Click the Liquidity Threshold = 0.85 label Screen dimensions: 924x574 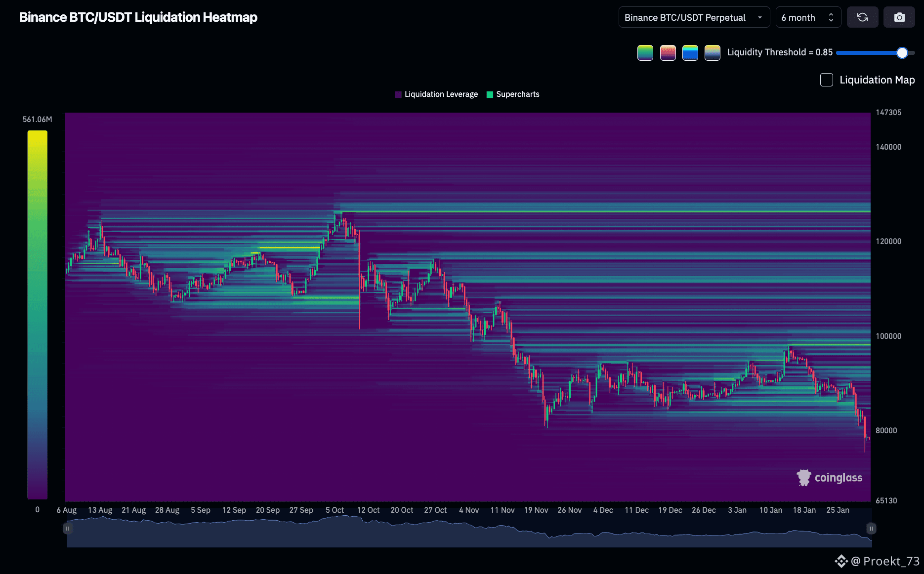coord(780,52)
